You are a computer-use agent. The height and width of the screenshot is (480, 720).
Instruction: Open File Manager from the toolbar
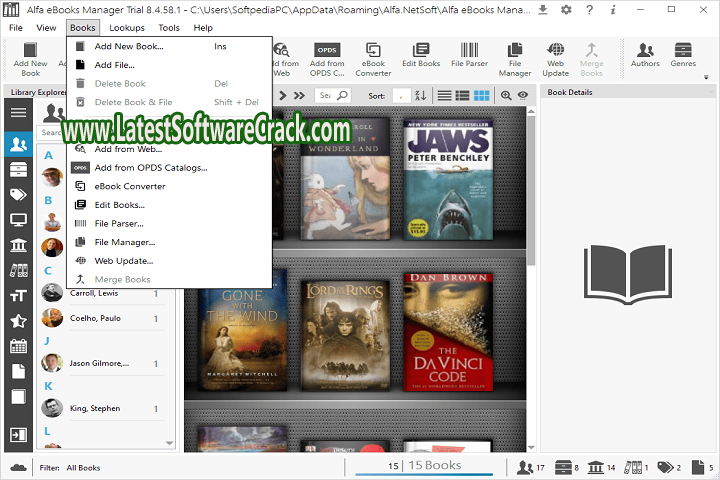[515, 59]
